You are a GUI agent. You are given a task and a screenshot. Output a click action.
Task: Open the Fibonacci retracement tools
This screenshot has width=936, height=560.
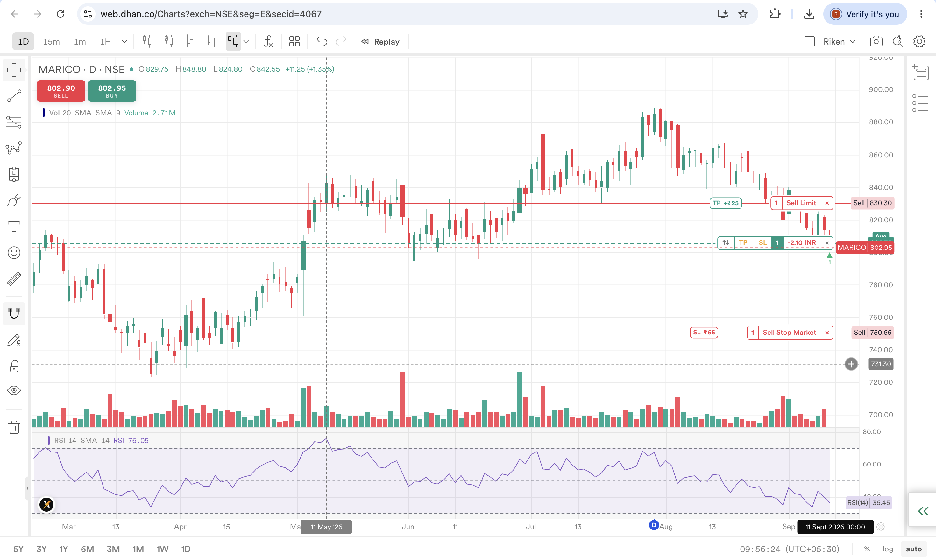pos(14,122)
